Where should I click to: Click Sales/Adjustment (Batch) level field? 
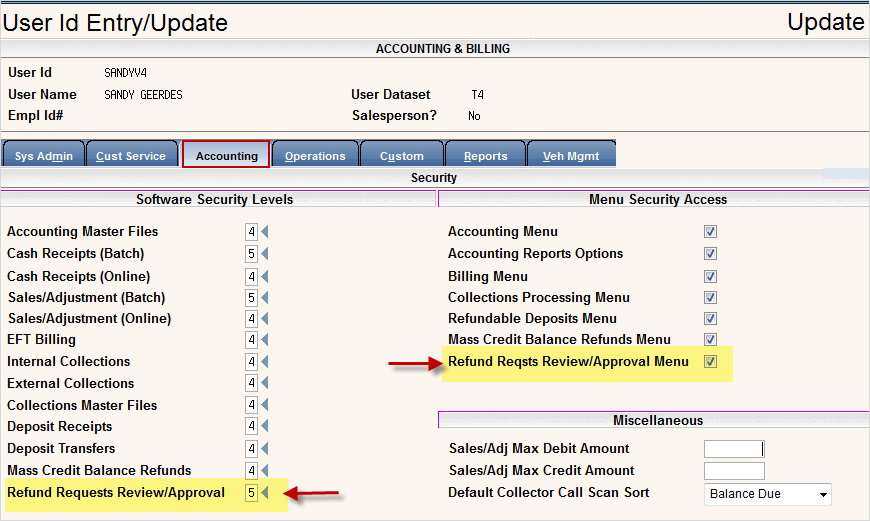pos(251,297)
